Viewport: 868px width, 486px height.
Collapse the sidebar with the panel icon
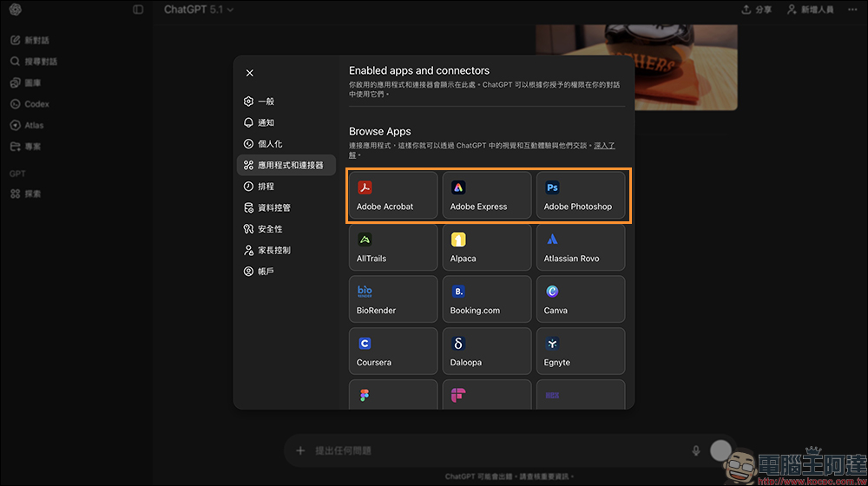click(138, 10)
